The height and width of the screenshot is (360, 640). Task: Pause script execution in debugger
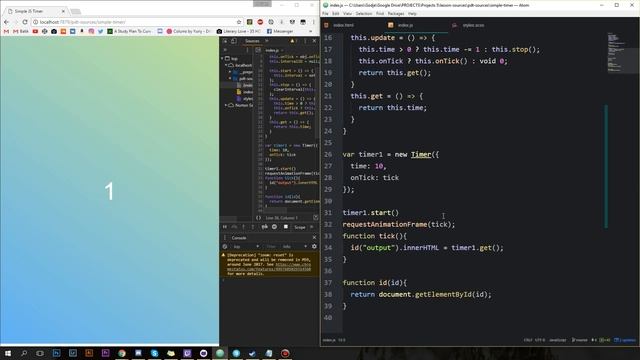click(225, 227)
